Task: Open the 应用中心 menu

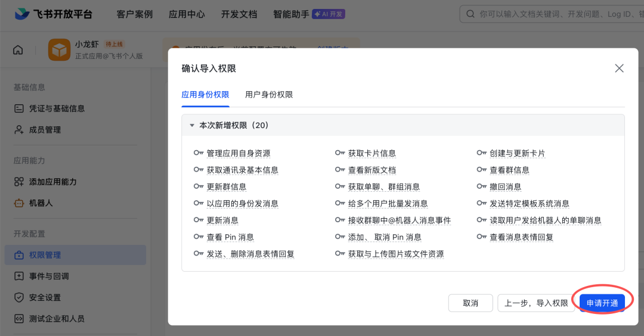Action: pos(187,14)
